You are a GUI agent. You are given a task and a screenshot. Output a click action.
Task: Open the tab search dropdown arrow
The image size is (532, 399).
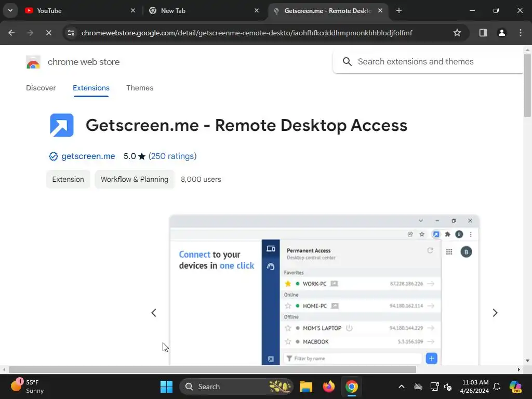tap(10, 10)
